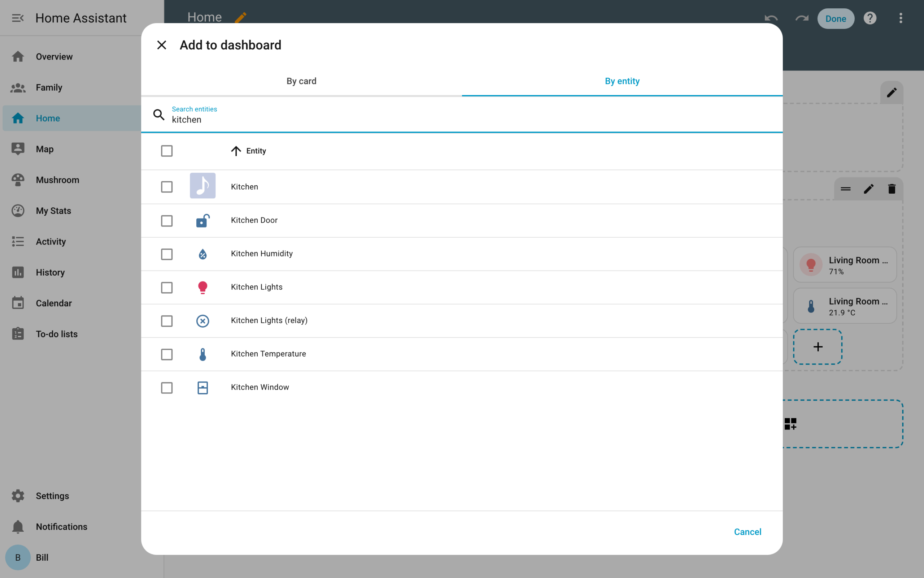Viewport: 924px width, 578px height.
Task: Click the To-do lists clipboard icon
Action: pyautogui.click(x=18, y=334)
